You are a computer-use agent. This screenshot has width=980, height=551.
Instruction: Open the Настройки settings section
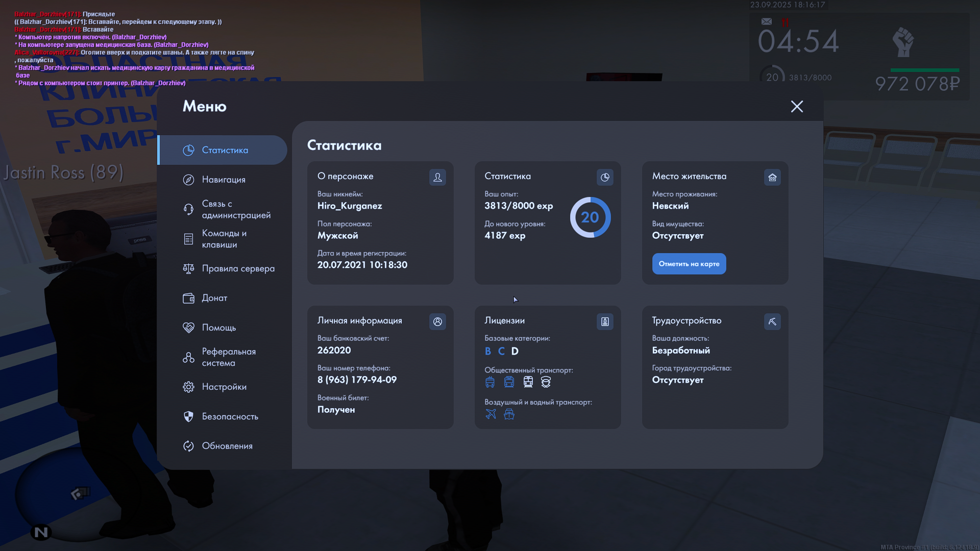pyautogui.click(x=223, y=387)
